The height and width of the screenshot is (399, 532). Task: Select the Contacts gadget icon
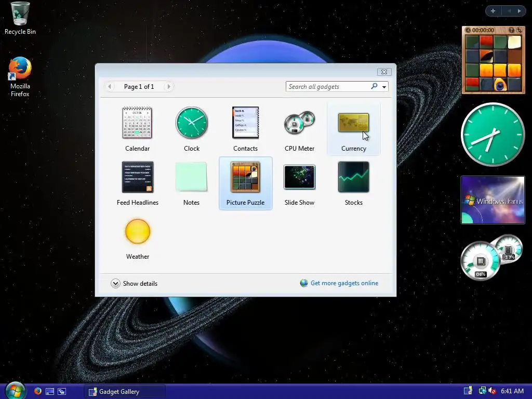245,123
